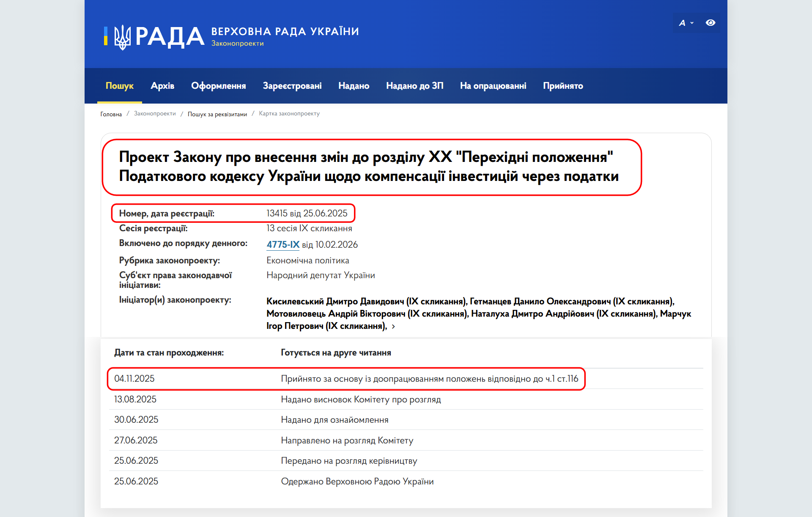Open the Надано menu item

coord(354,86)
